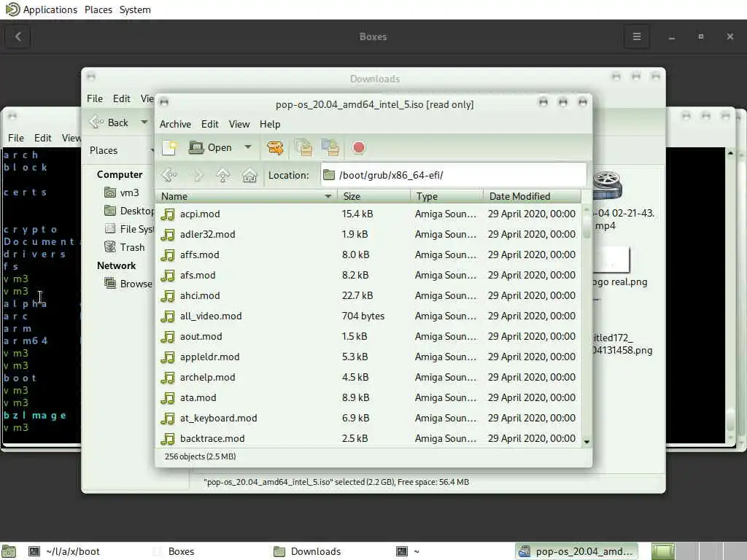Switch to ~/l/a/x/boot terminal in taskbar
747x560 pixels.
pos(64,551)
